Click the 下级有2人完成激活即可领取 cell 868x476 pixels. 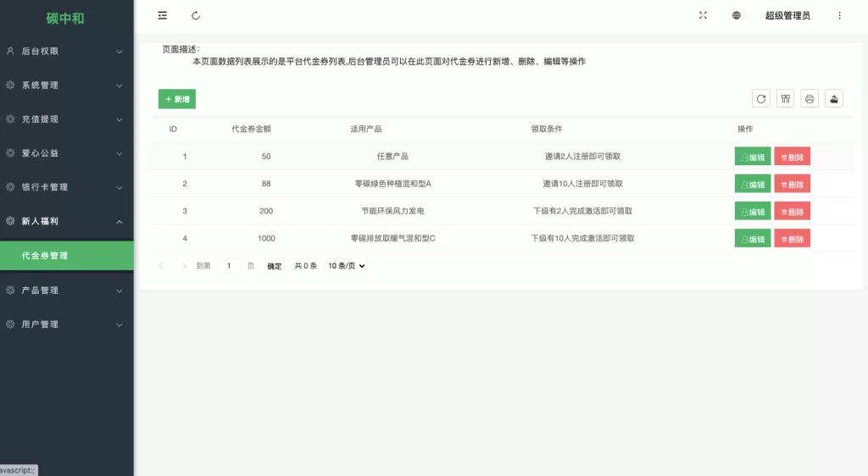(583, 211)
